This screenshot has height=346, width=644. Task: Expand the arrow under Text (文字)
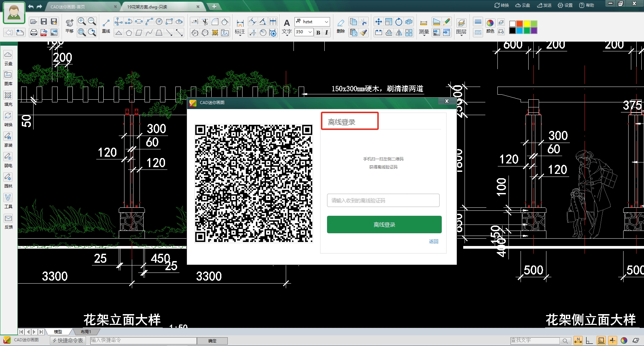(287, 36)
